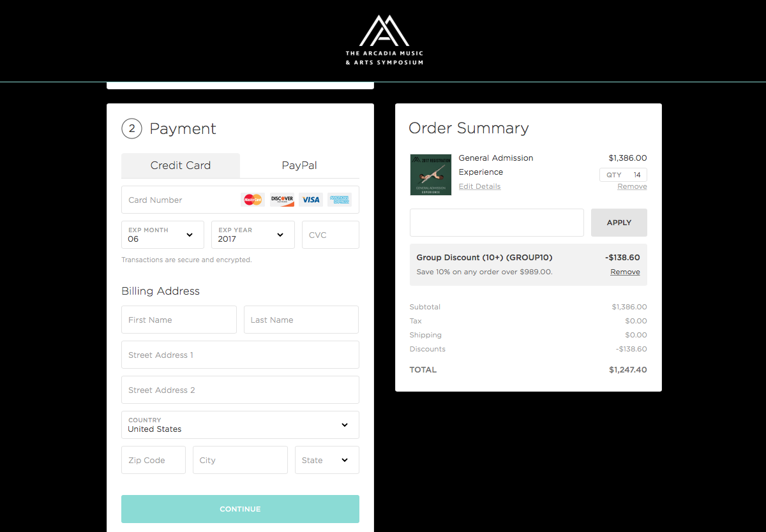Open the Country dropdown

pos(240,425)
